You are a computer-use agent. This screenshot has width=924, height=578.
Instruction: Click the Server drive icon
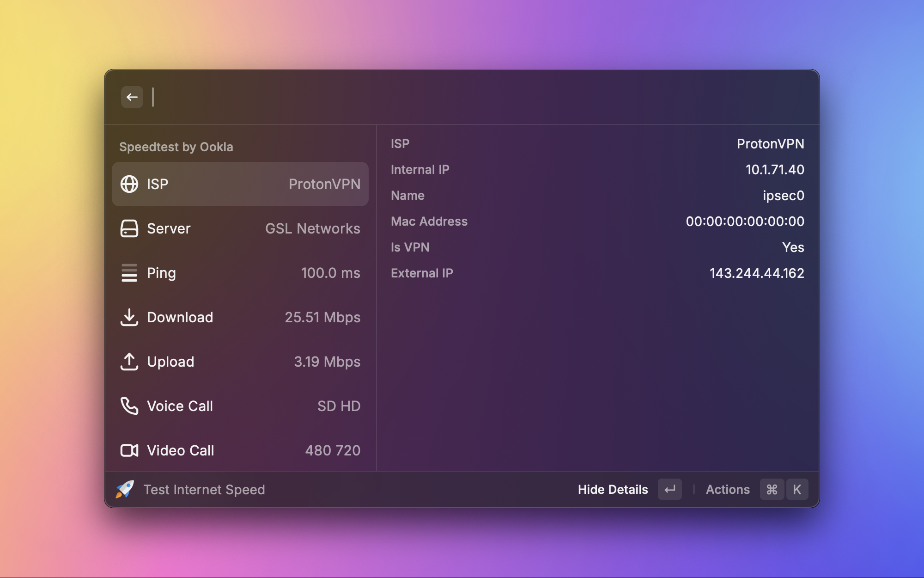tap(129, 228)
